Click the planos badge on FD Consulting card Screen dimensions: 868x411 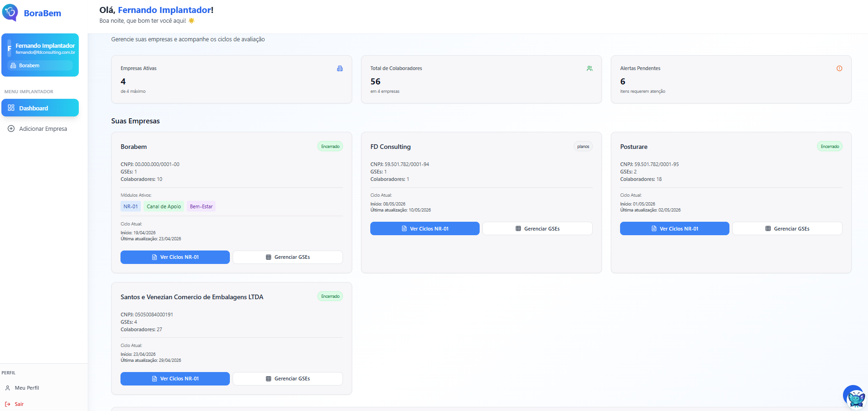click(583, 147)
